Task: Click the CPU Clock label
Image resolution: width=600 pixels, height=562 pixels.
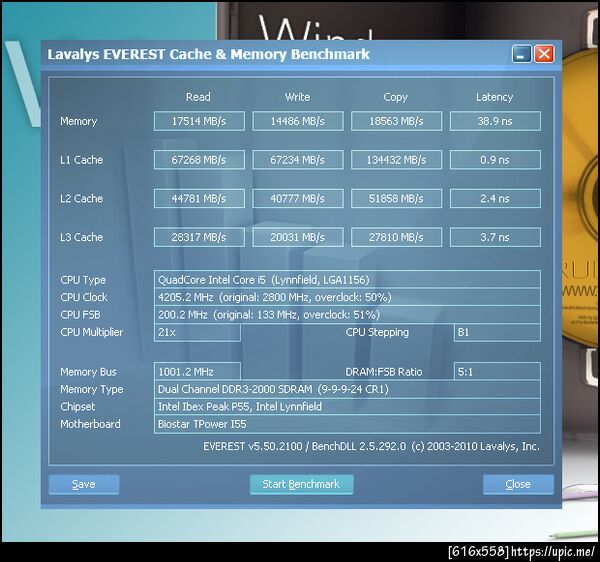Action: coord(84,297)
